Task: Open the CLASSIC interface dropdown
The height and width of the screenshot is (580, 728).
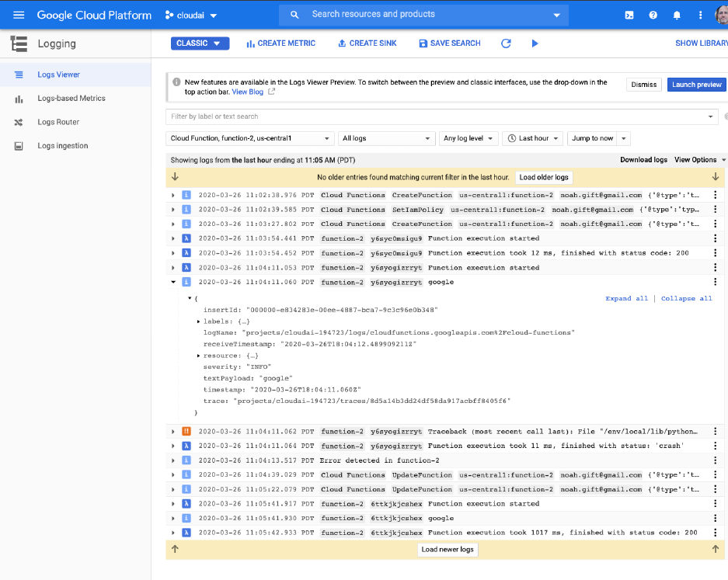Action: (200, 43)
